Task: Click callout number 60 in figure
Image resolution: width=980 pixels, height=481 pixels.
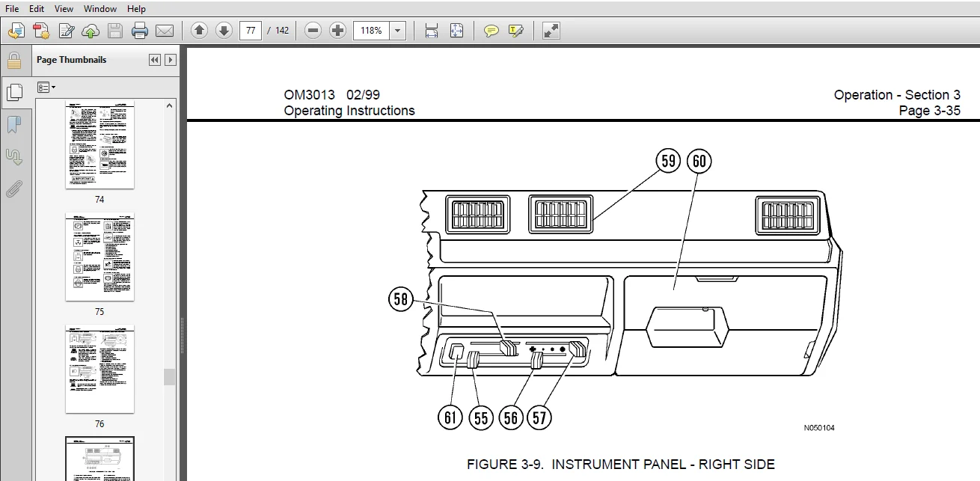Action: pyautogui.click(x=699, y=160)
